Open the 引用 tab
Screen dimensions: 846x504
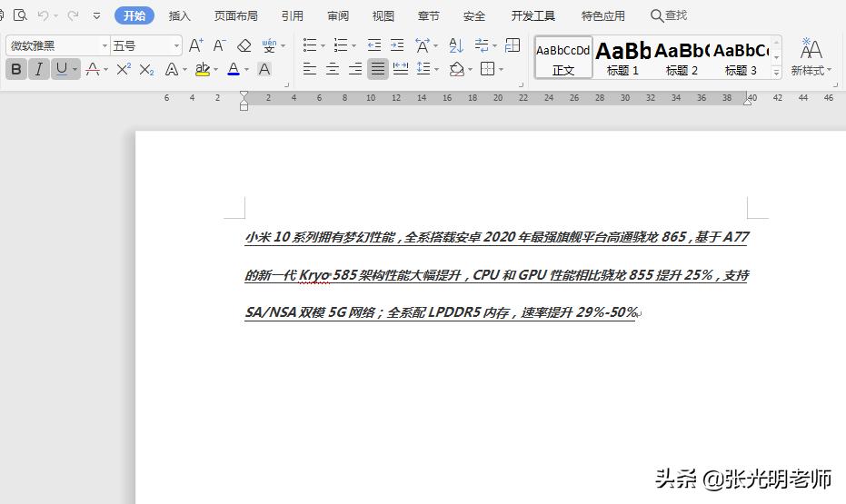[x=292, y=16]
